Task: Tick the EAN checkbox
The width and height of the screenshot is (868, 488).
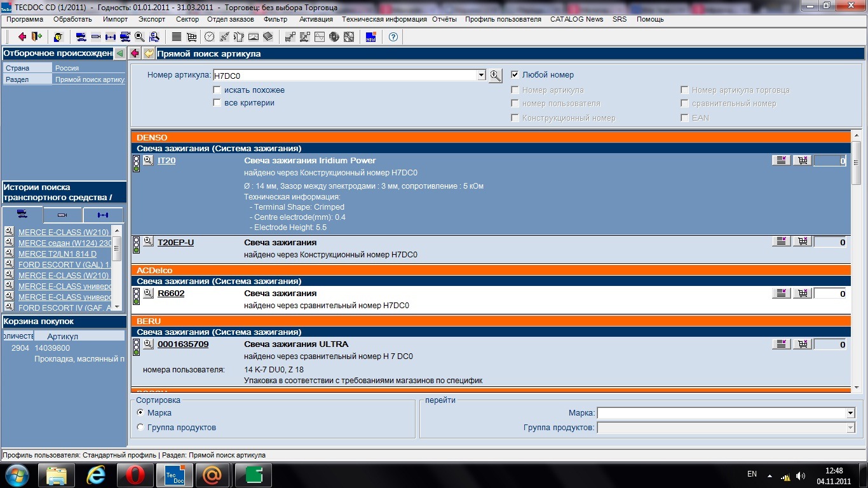Action: point(685,118)
